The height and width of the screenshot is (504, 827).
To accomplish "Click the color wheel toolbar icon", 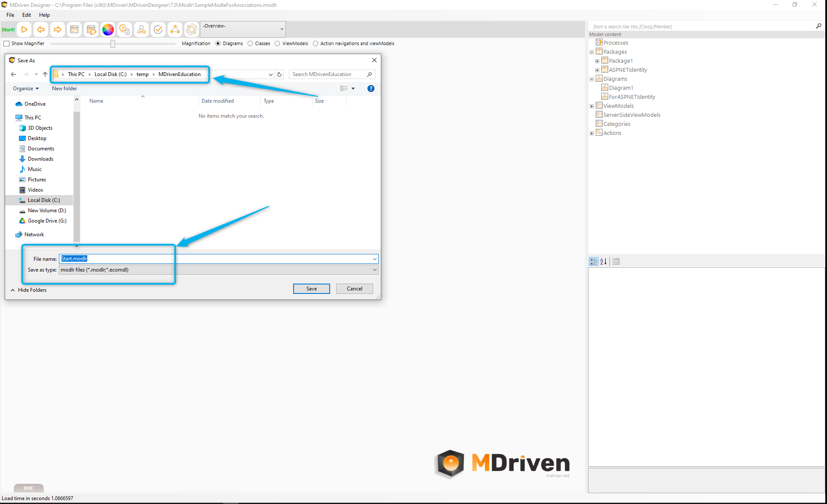I will pos(108,30).
